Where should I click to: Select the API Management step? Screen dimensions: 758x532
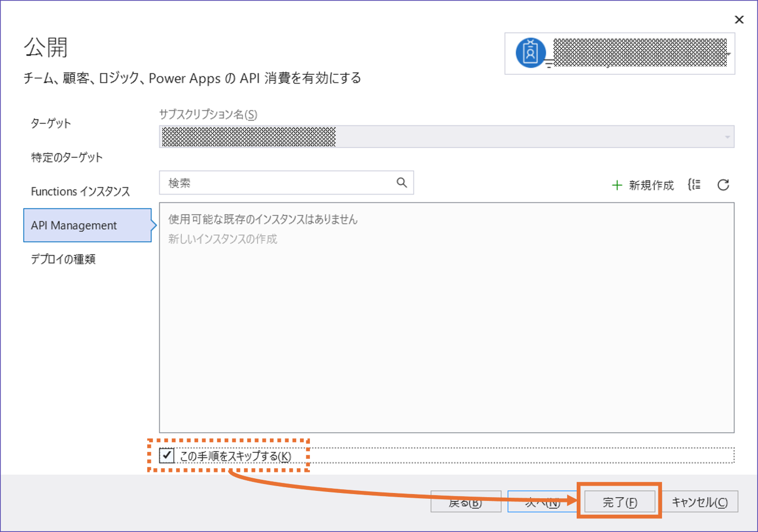[74, 225]
